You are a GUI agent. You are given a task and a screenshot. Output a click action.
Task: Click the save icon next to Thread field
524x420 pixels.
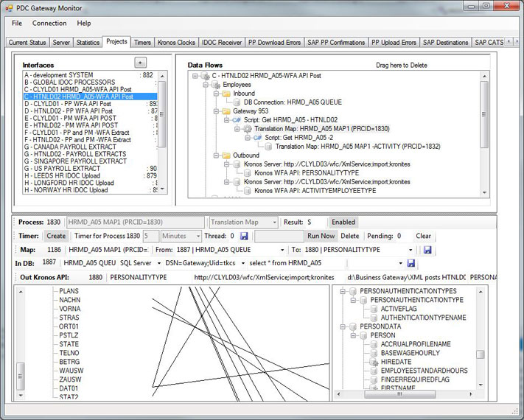(244, 237)
